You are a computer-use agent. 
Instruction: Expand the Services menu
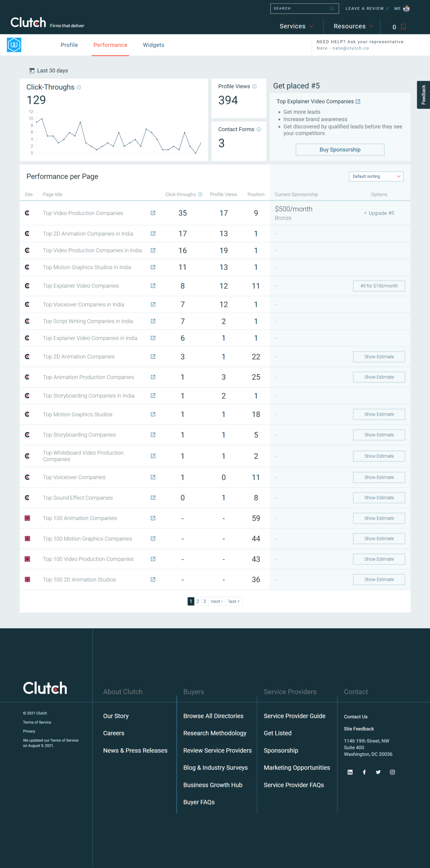[296, 26]
